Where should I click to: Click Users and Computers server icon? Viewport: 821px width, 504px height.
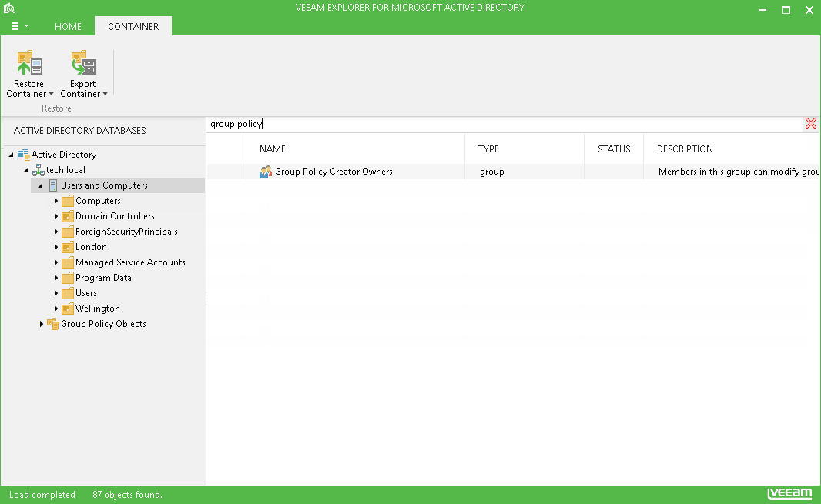tap(53, 185)
